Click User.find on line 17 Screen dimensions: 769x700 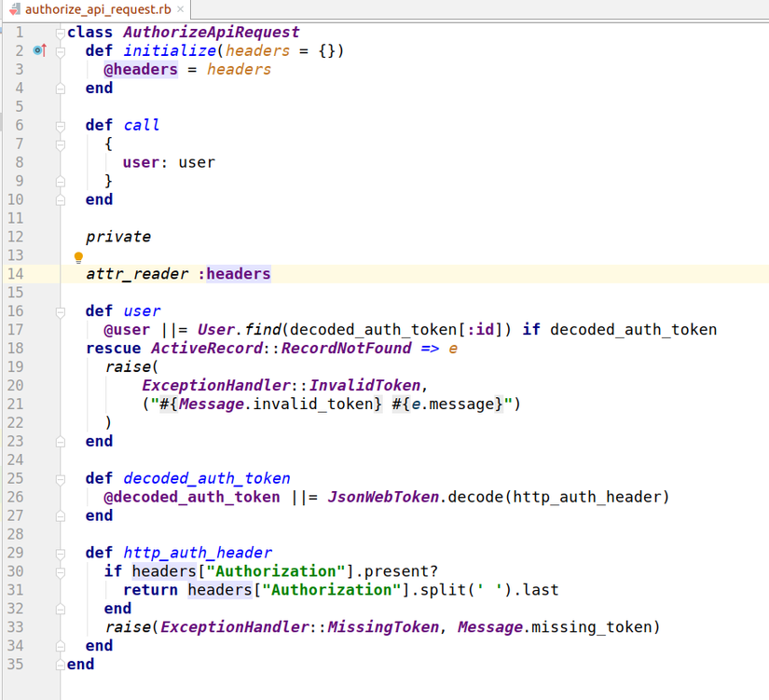click(x=240, y=330)
